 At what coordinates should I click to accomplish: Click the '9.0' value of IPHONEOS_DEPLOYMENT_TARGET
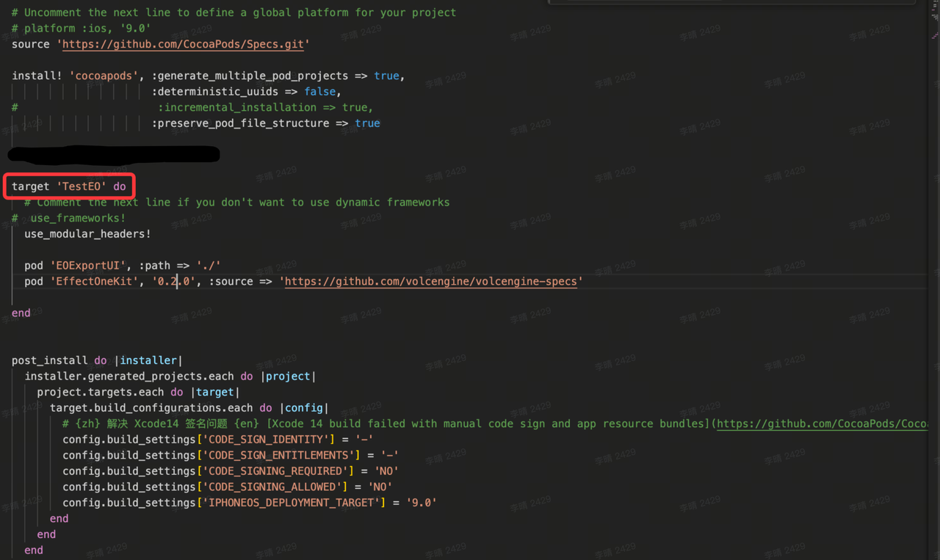click(x=422, y=503)
